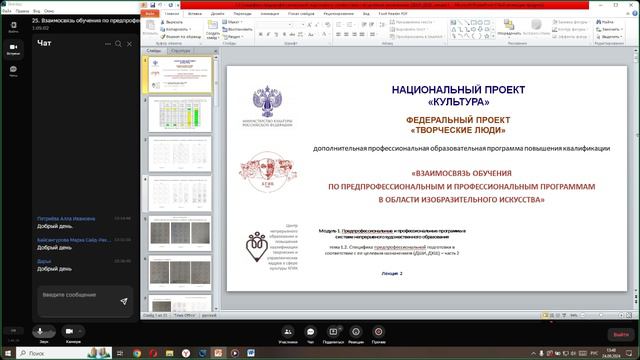The image size is (640, 360).
Task: Switch to the Structure outline tab
Action: 180,51
